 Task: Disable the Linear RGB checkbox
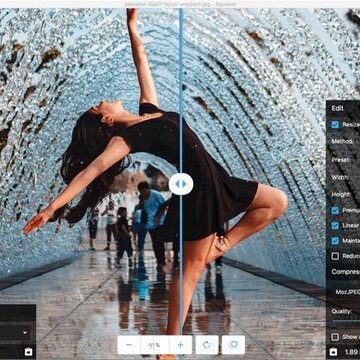(x=335, y=225)
